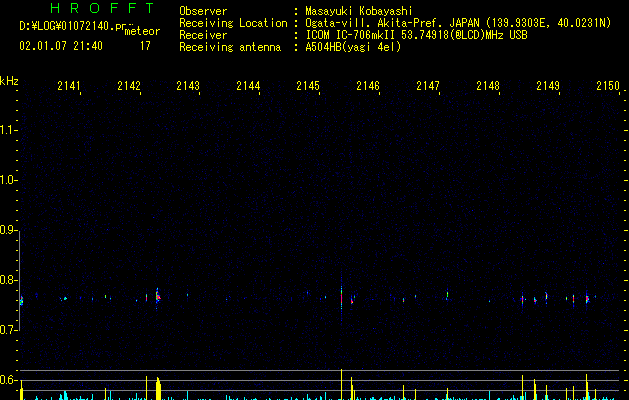Click the "Observer" field label

[x=203, y=11]
